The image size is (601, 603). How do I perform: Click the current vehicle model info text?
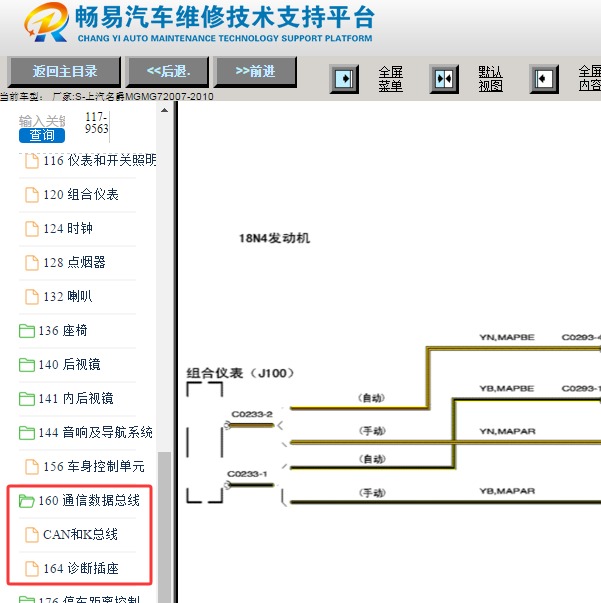107,97
